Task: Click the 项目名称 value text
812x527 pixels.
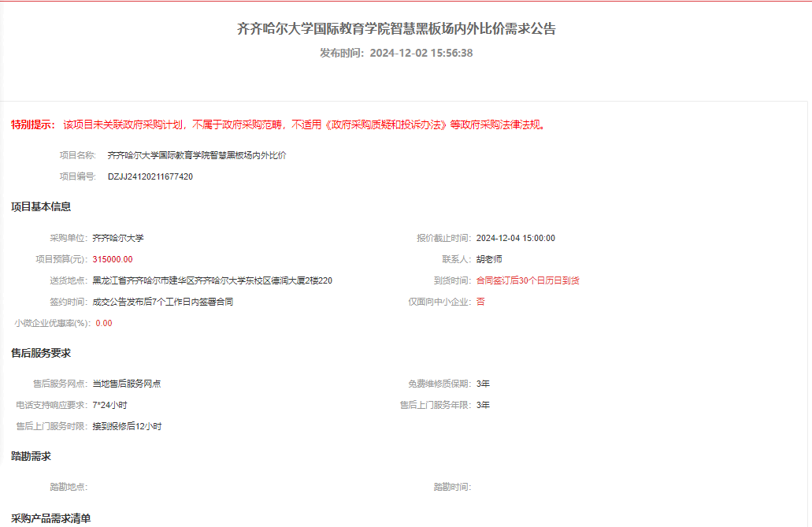Action: click(197, 155)
